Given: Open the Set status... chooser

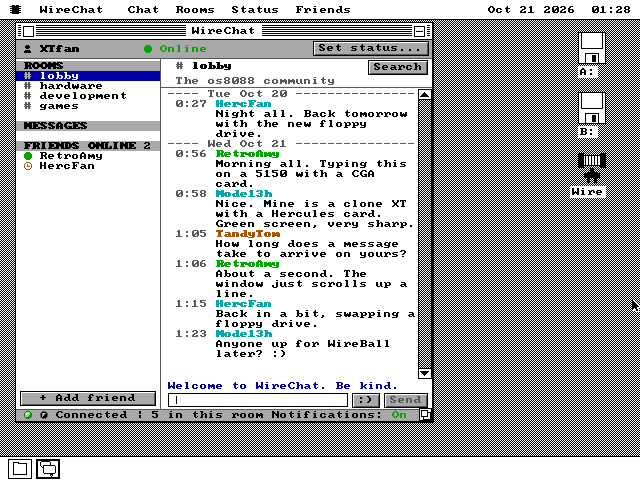Looking at the screenshot, I should [371, 48].
